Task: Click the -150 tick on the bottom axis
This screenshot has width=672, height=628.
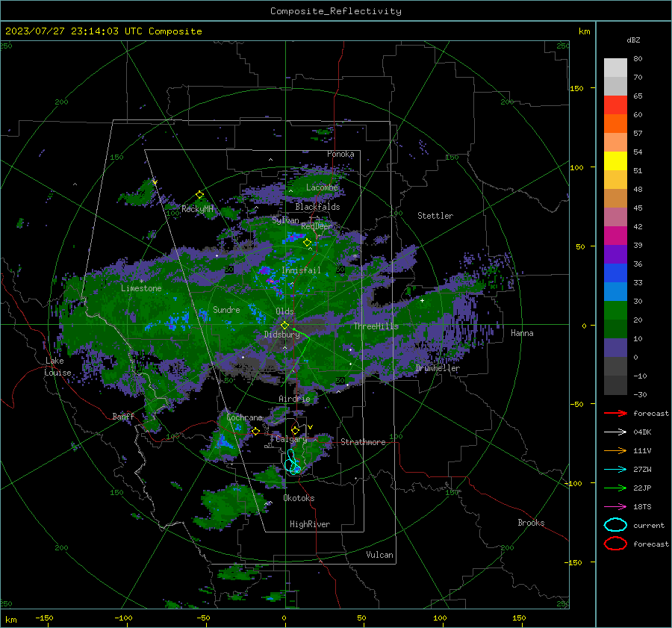Action: click(44, 618)
